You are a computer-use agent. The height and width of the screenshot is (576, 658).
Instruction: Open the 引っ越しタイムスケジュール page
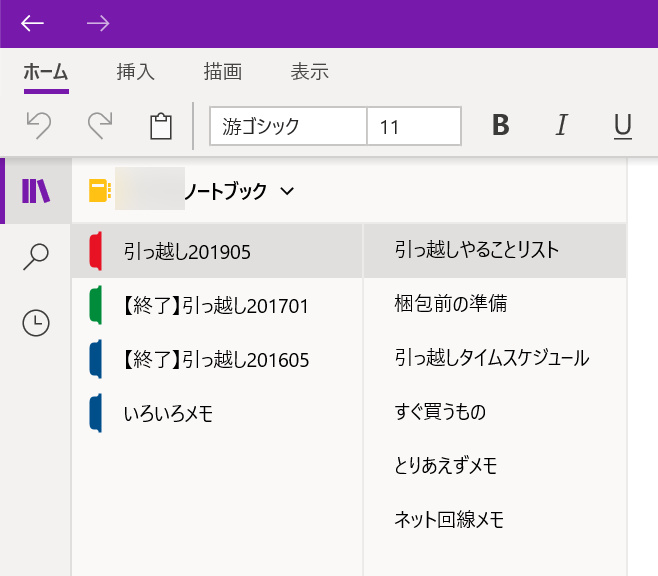(x=495, y=358)
